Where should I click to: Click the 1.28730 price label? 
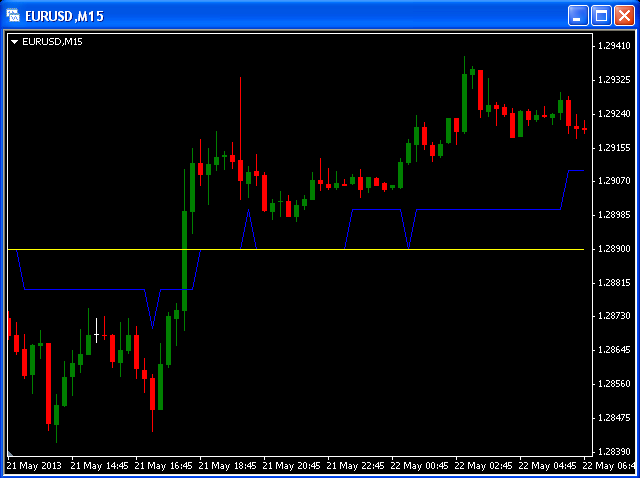point(613,316)
